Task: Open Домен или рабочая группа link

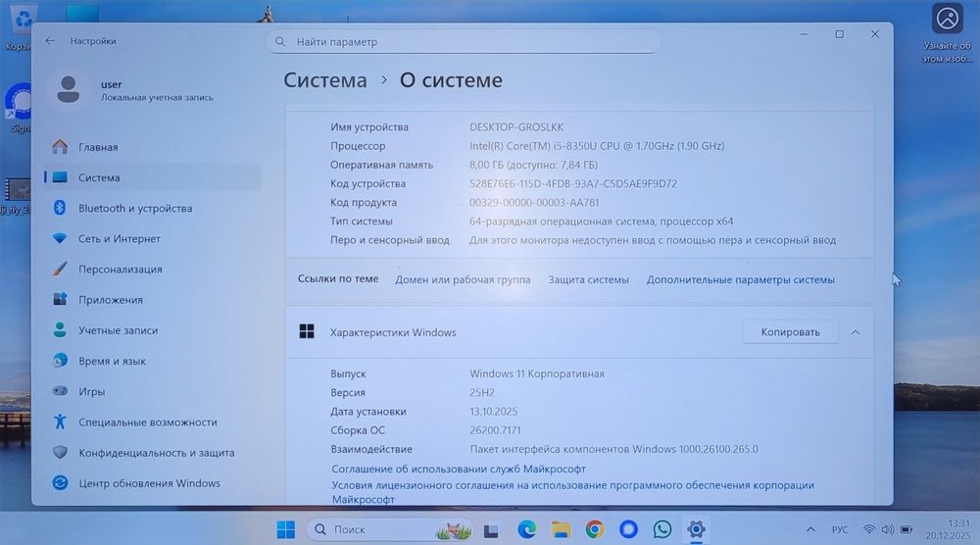Action: (463, 280)
